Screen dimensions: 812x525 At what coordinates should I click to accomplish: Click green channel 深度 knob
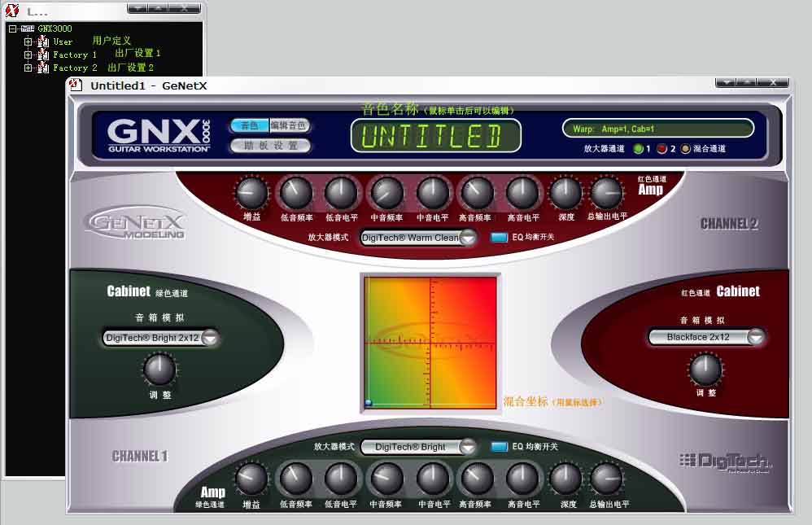[x=565, y=479]
